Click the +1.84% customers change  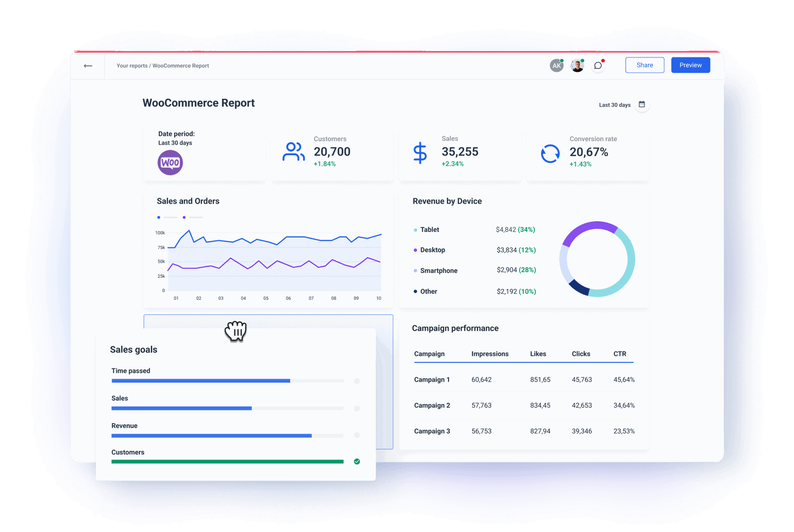coord(325,164)
